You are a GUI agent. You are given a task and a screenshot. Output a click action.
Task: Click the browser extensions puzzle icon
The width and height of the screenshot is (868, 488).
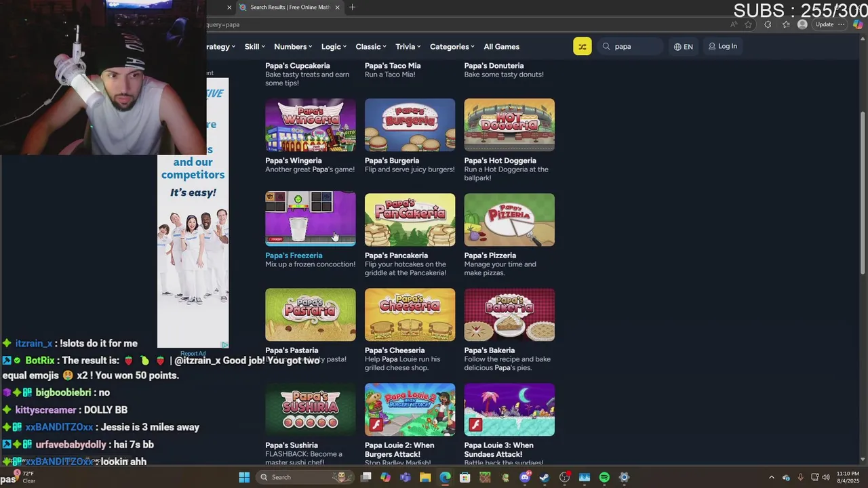(x=768, y=24)
